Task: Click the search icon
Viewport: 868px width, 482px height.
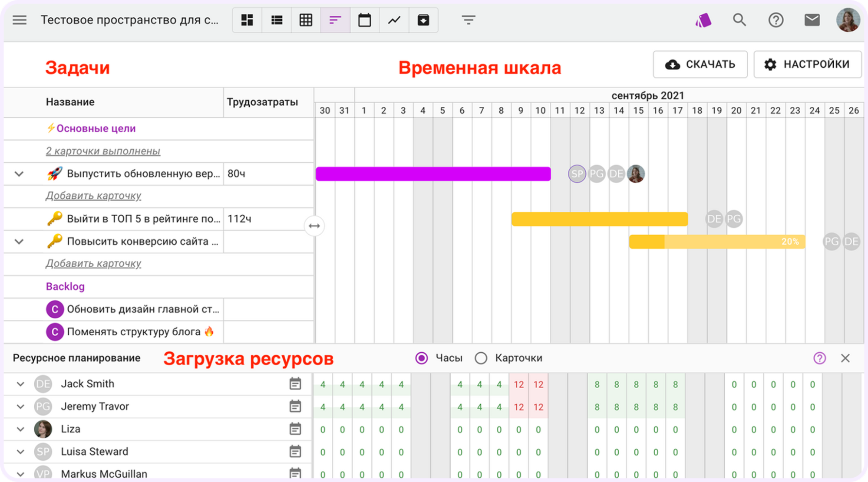Action: [739, 20]
